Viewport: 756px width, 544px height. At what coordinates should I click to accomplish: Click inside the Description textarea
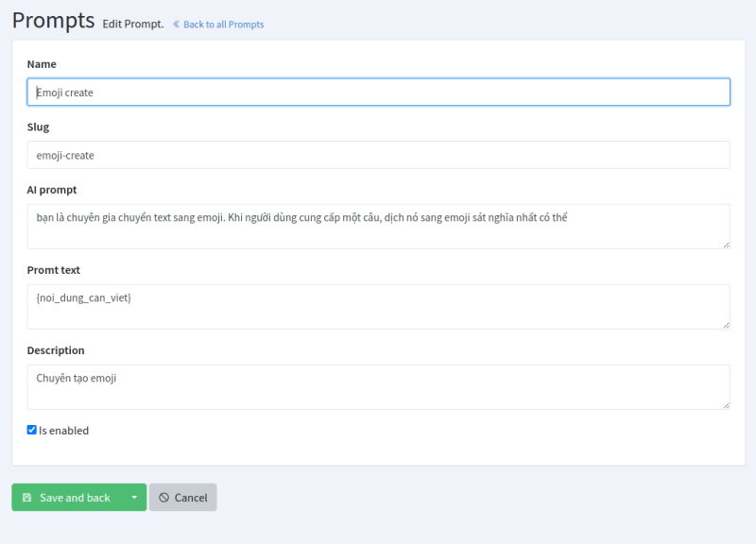379,387
